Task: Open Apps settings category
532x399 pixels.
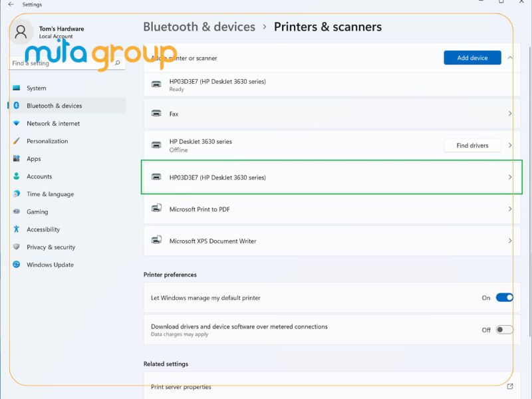Action: click(66, 158)
